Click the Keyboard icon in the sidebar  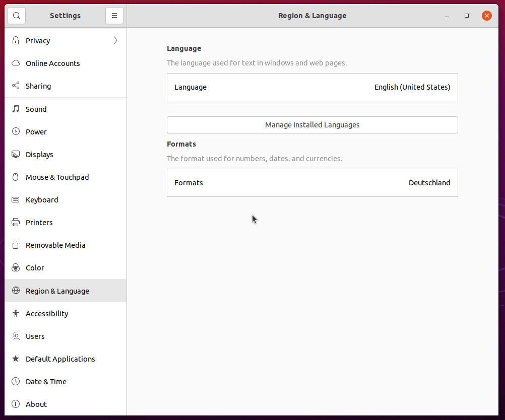(x=16, y=199)
